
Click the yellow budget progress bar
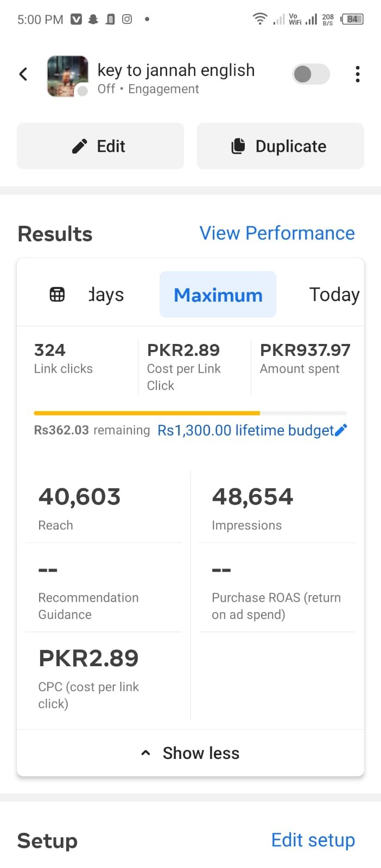147,413
